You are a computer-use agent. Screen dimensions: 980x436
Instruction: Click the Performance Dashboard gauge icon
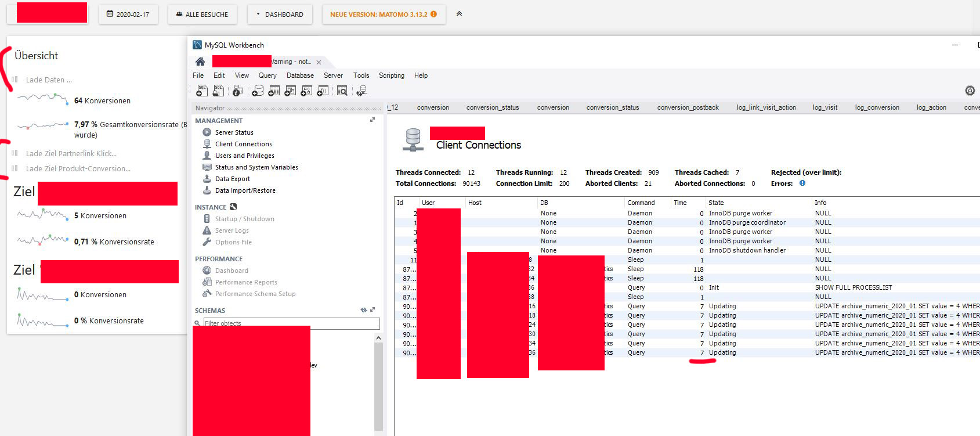(x=207, y=271)
